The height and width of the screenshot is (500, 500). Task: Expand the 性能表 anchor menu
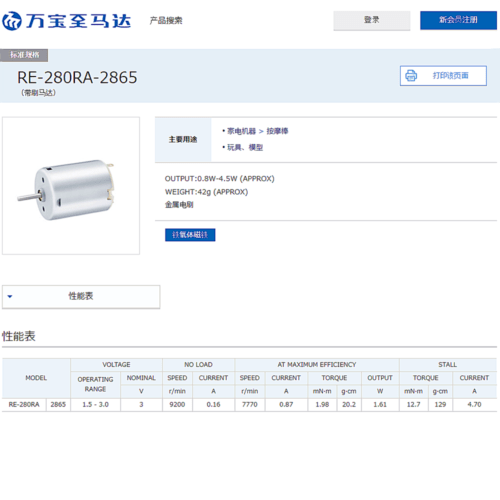click(81, 296)
